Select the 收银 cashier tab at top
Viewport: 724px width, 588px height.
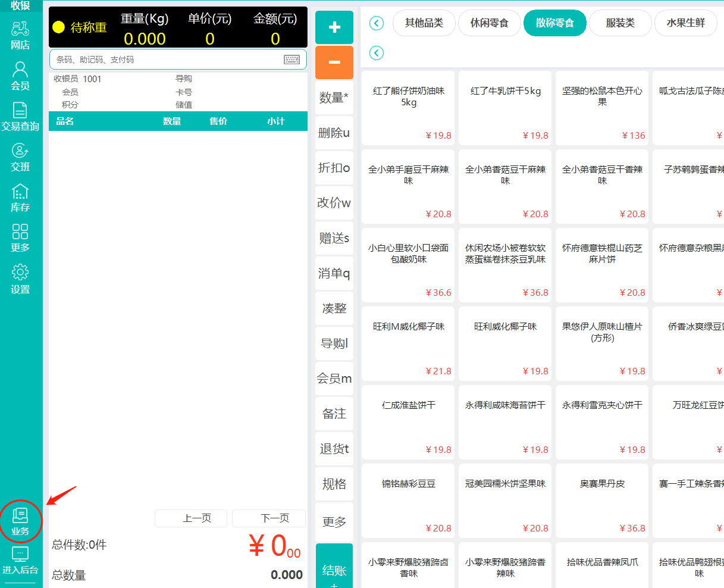click(20, 5)
